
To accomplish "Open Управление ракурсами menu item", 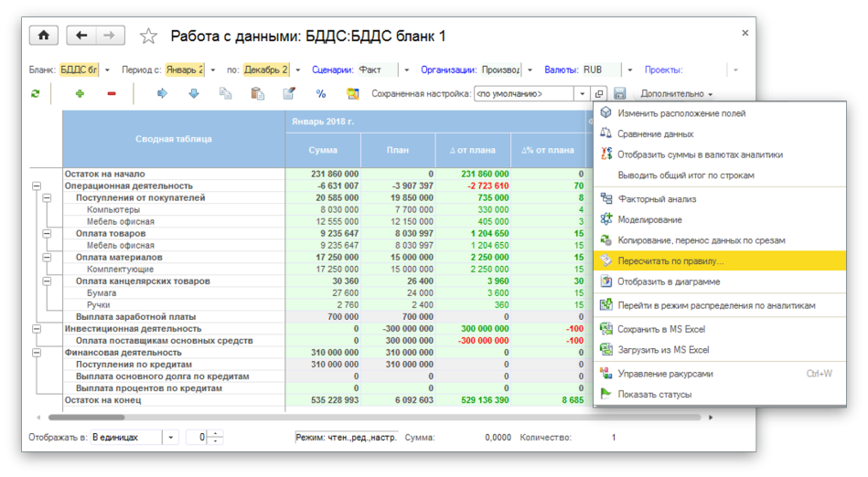I will (720, 374).
